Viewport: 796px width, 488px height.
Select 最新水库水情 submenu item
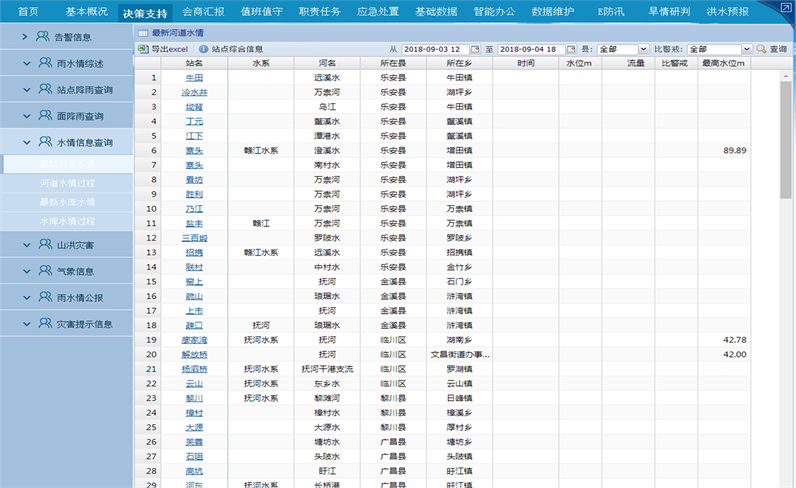tap(68, 202)
